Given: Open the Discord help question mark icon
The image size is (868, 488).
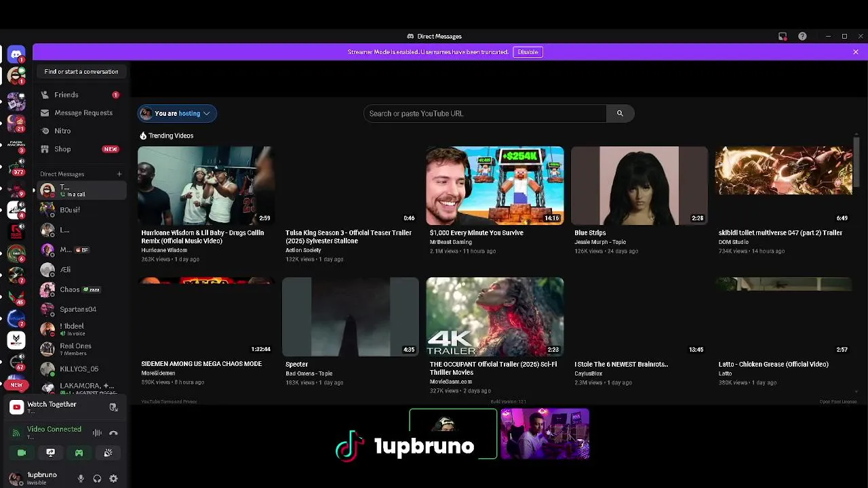Looking at the screenshot, I should coord(802,37).
